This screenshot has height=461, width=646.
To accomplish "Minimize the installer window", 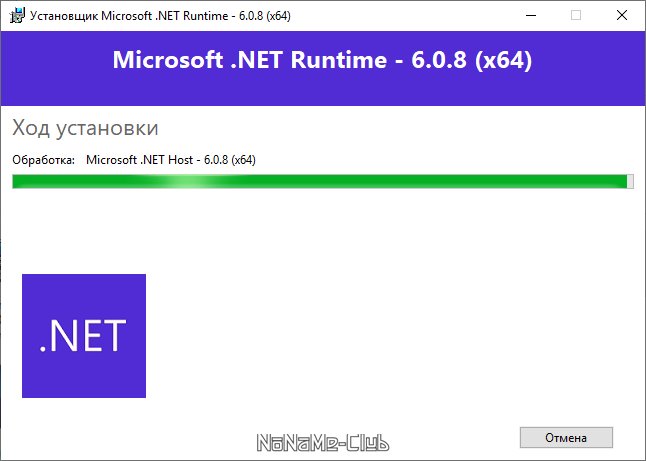I will pos(529,15).
